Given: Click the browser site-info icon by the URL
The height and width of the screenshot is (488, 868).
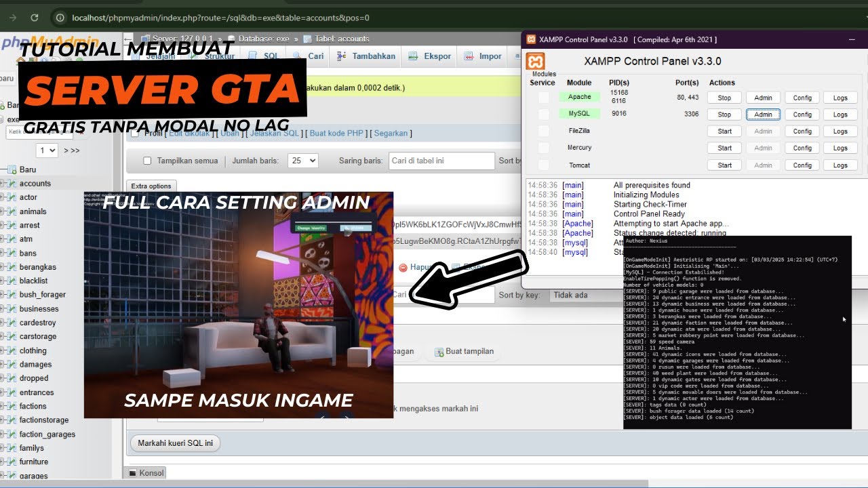Looking at the screenshot, I should coord(61,18).
